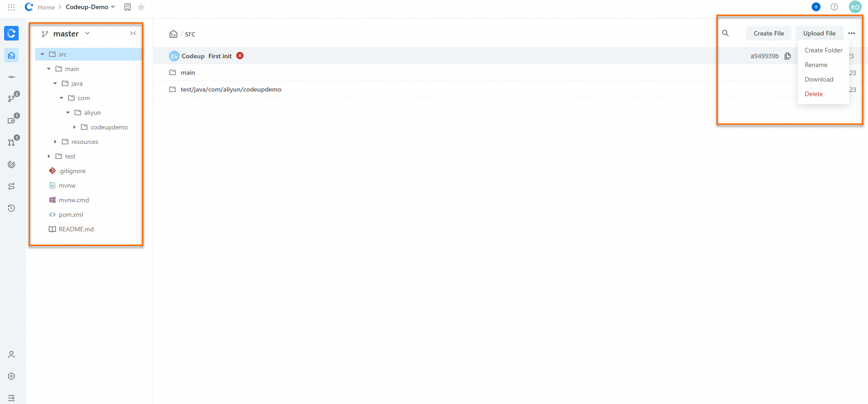Open the code scanning sidebar icon
Image resolution: width=868 pixels, height=404 pixels.
11,164
